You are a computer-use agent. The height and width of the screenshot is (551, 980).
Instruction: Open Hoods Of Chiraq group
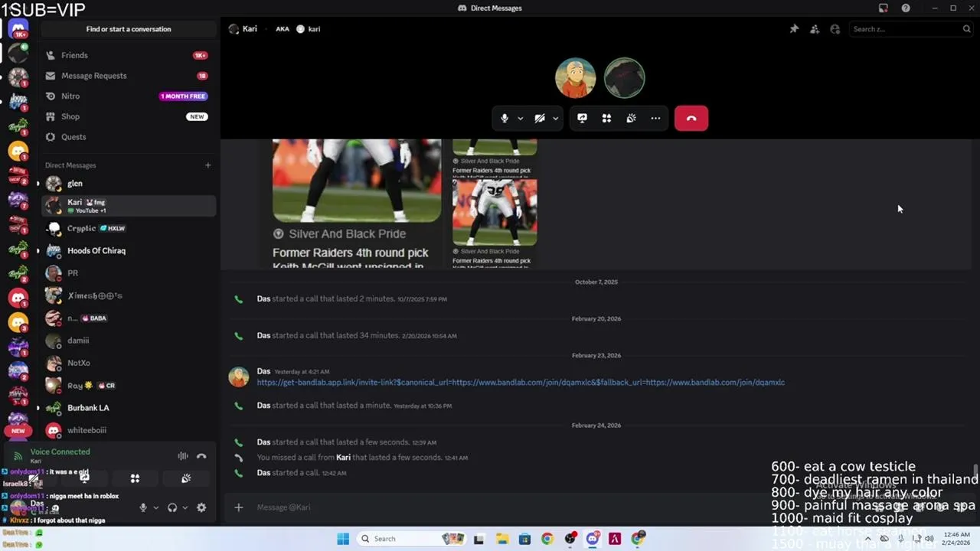tap(127, 250)
